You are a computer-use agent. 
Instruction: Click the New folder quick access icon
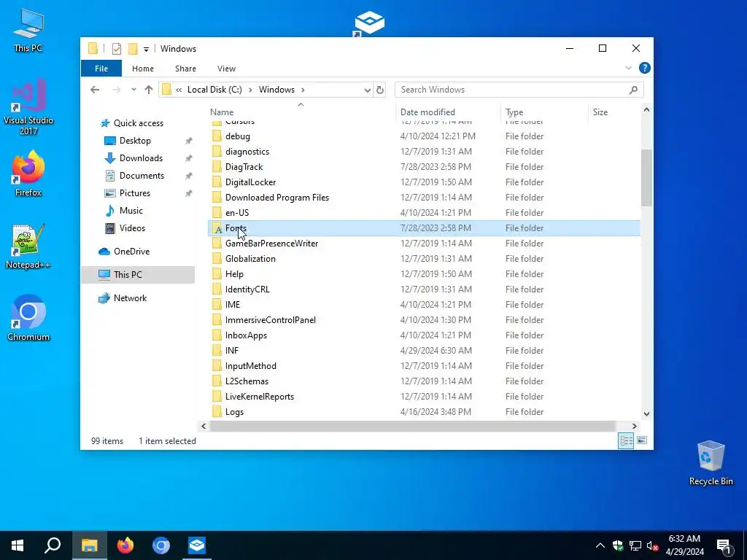[x=133, y=49]
